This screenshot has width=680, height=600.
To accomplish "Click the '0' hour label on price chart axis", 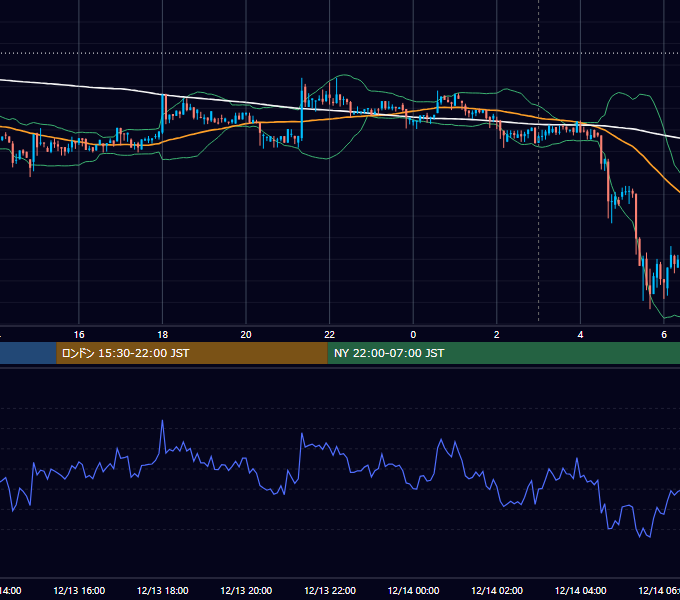I will click(x=413, y=335).
